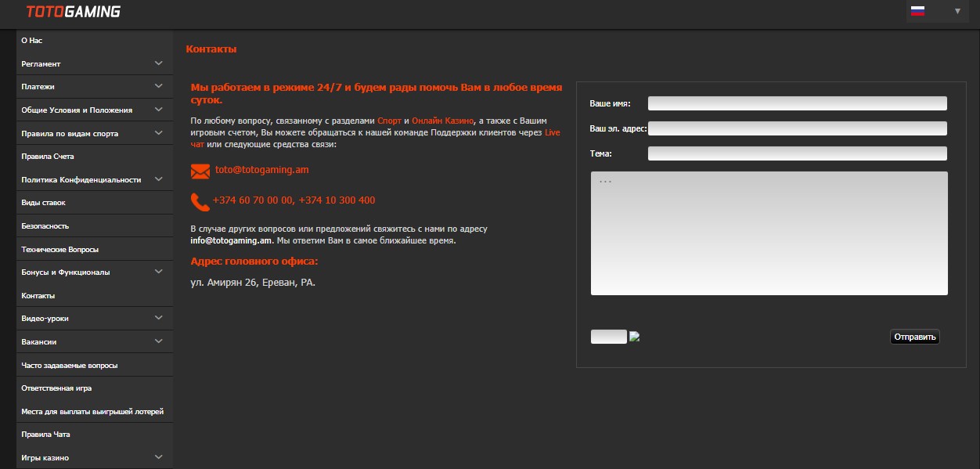980x469 pixels.
Task: Open Места для выплаты выигрышей лотерей
Action: [x=95, y=411]
